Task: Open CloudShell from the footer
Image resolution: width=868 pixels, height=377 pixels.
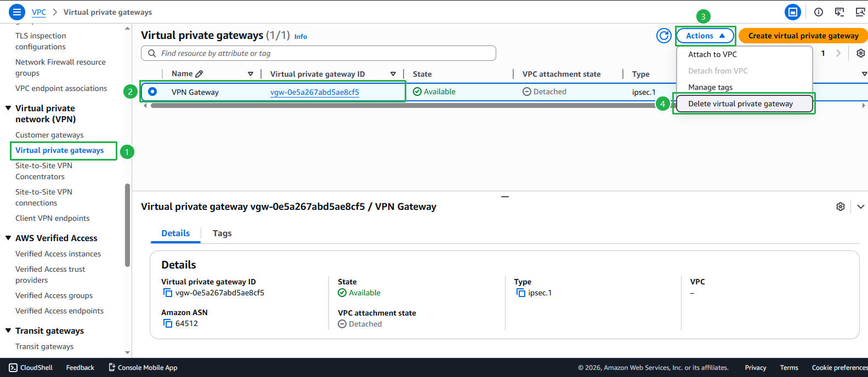Action: tap(31, 368)
